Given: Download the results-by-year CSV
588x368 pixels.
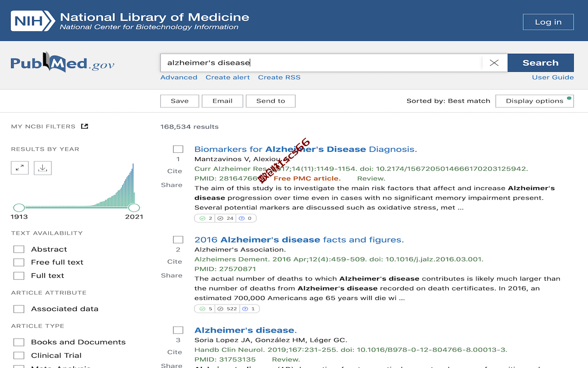Looking at the screenshot, I should coord(43,168).
